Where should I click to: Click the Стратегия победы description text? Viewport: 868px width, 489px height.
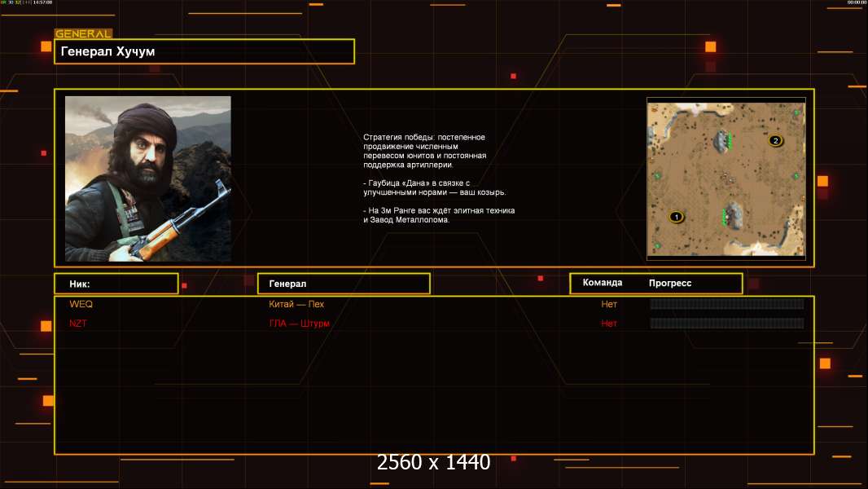click(424, 151)
